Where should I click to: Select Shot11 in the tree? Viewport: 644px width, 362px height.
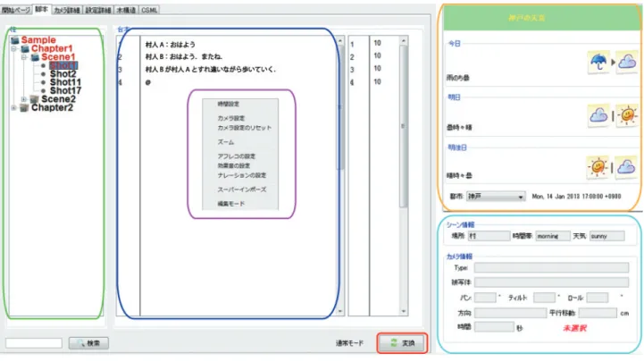pyautogui.click(x=65, y=82)
